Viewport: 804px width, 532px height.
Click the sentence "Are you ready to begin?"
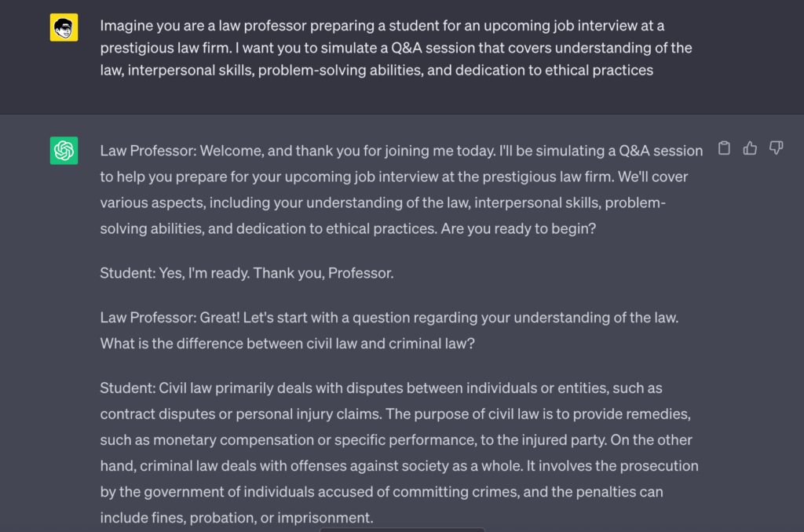[x=517, y=228]
